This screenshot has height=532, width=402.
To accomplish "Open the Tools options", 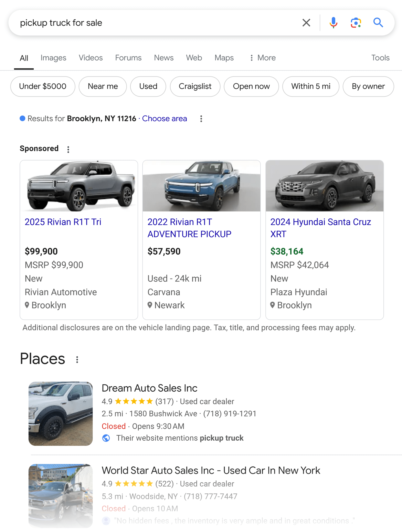I will pos(380,58).
